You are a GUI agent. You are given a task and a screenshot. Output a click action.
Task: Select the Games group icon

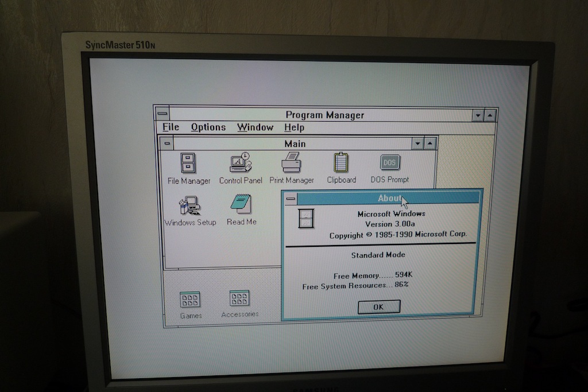pos(190,300)
